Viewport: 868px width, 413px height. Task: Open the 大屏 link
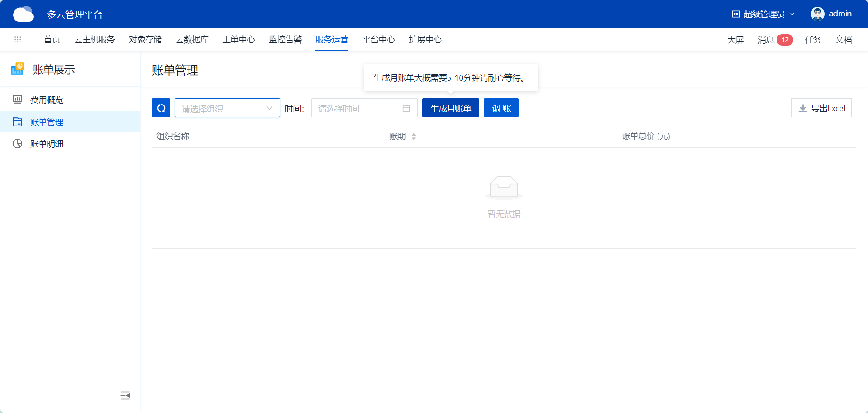(735, 40)
